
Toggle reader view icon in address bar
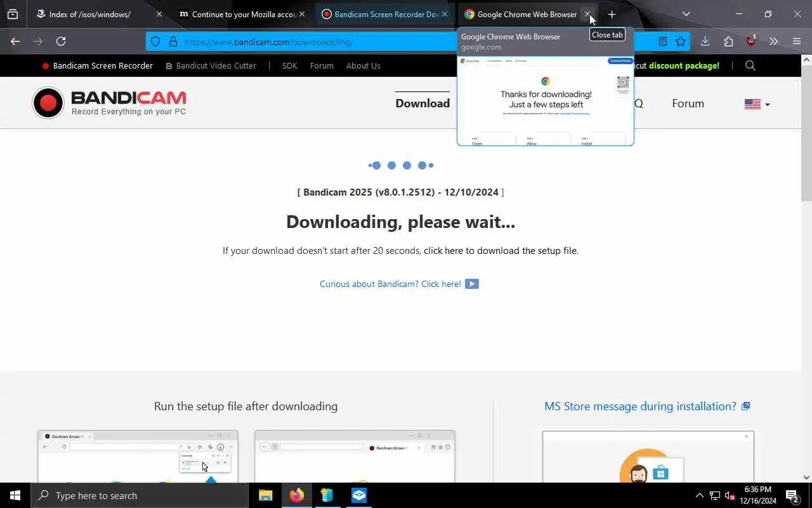[x=662, y=41]
